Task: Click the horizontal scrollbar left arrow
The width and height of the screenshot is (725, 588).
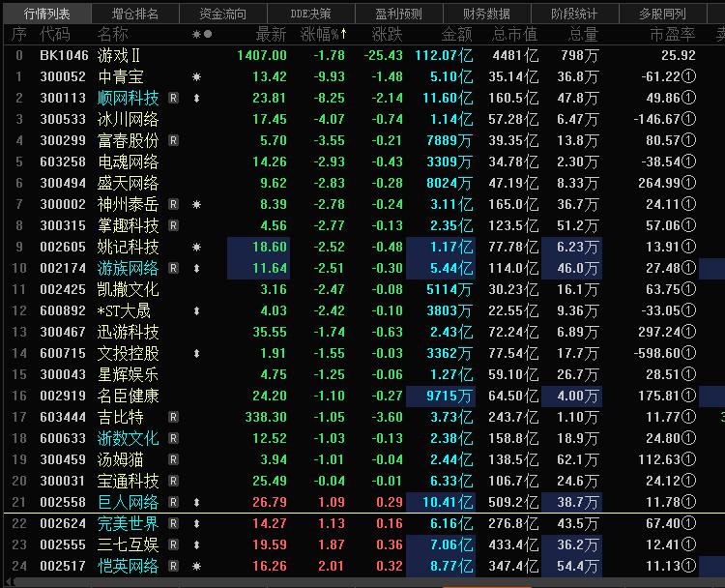Action: [x=10, y=581]
